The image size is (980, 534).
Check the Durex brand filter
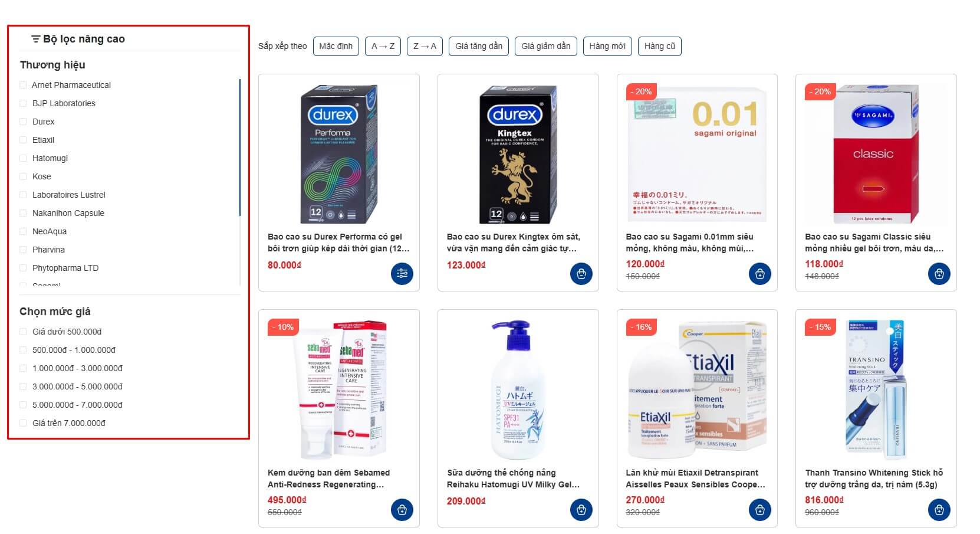click(23, 122)
